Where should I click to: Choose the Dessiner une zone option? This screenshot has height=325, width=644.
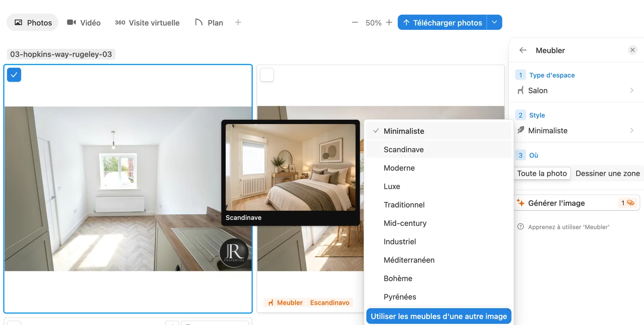tap(607, 174)
